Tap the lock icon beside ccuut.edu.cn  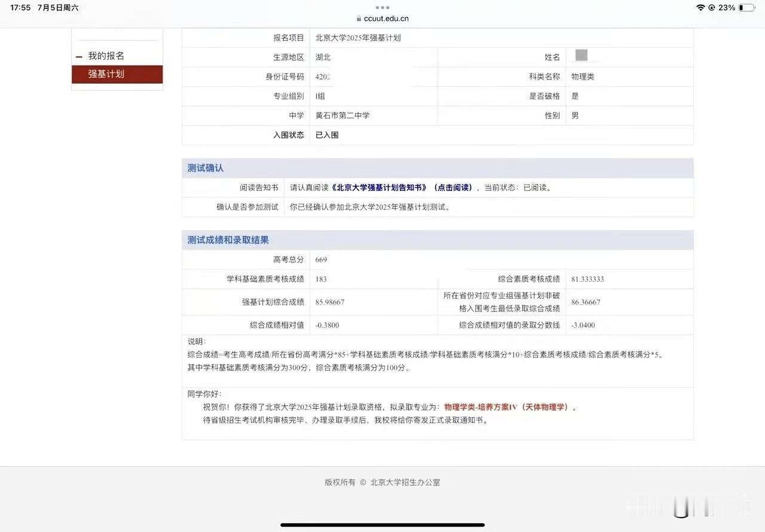tap(359, 19)
